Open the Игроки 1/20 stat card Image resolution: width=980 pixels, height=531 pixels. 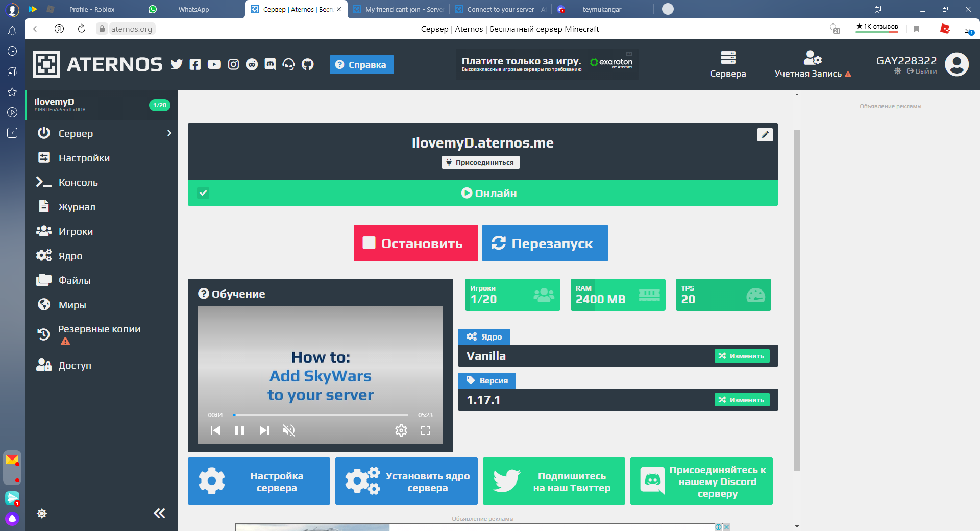pyautogui.click(x=512, y=295)
